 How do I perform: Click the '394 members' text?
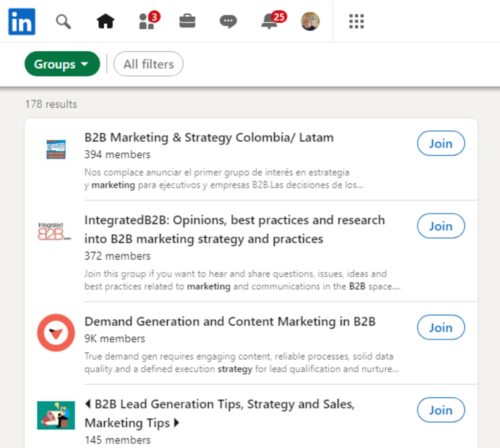click(117, 154)
